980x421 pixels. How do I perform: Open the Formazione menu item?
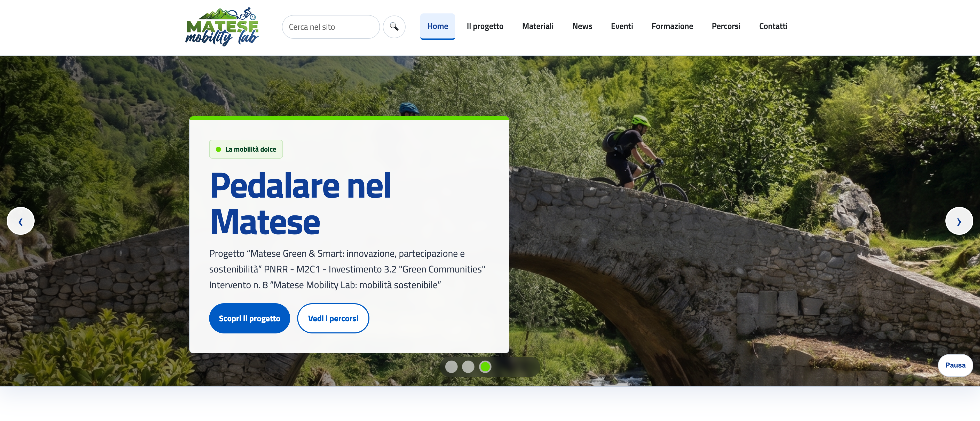(672, 26)
